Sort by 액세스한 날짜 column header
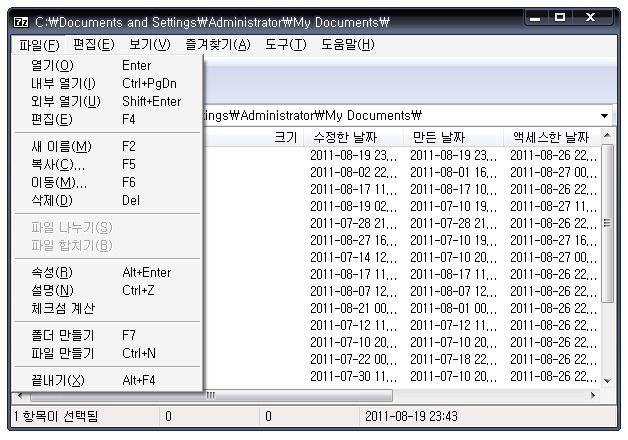Image resolution: width=628 pixels, height=440 pixels. pyautogui.click(x=551, y=138)
